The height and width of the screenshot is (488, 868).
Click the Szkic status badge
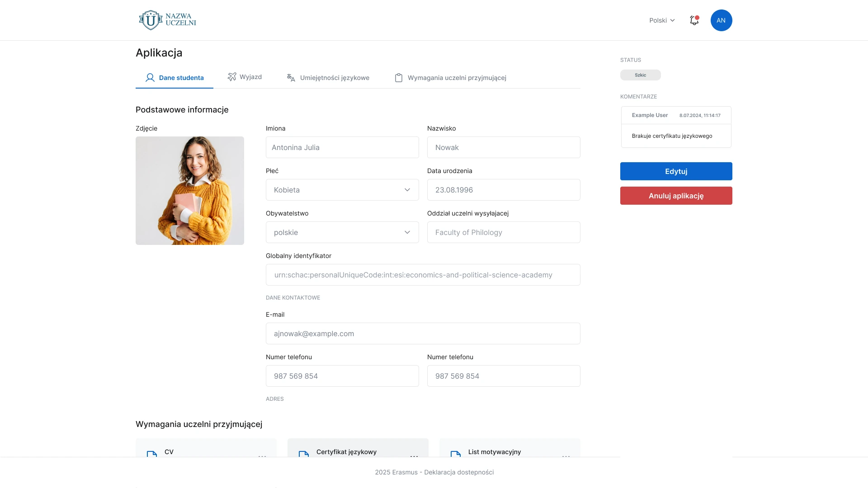(640, 75)
